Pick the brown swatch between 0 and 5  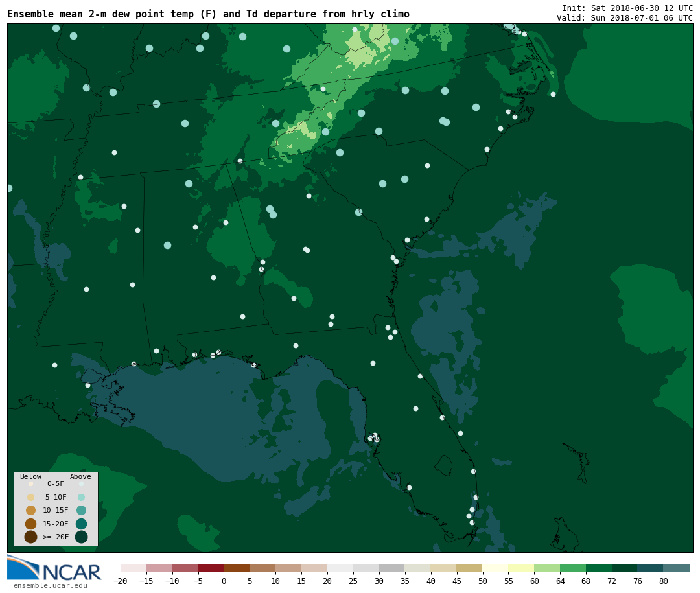point(237,568)
